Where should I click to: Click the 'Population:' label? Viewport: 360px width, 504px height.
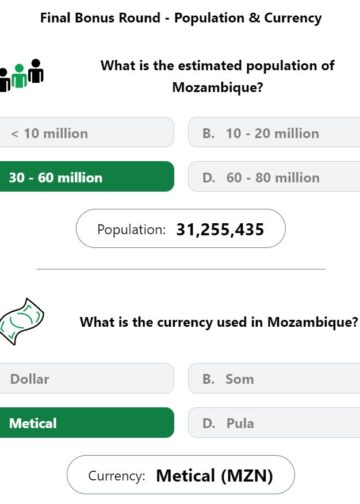(x=131, y=229)
